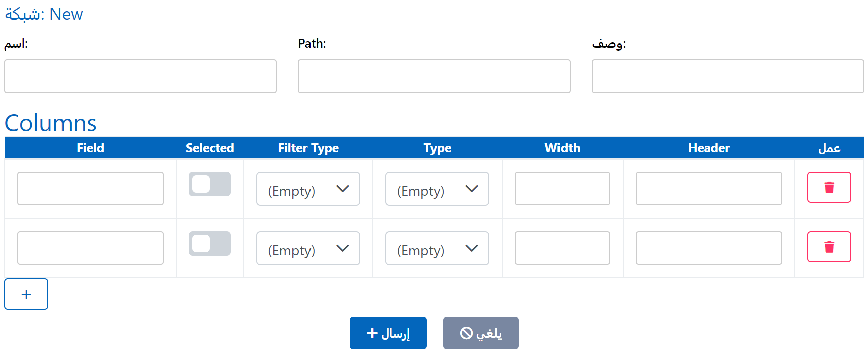This screenshot has width=868, height=356.
Task: Open the Filter Type dropdown in second row
Action: click(308, 248)
